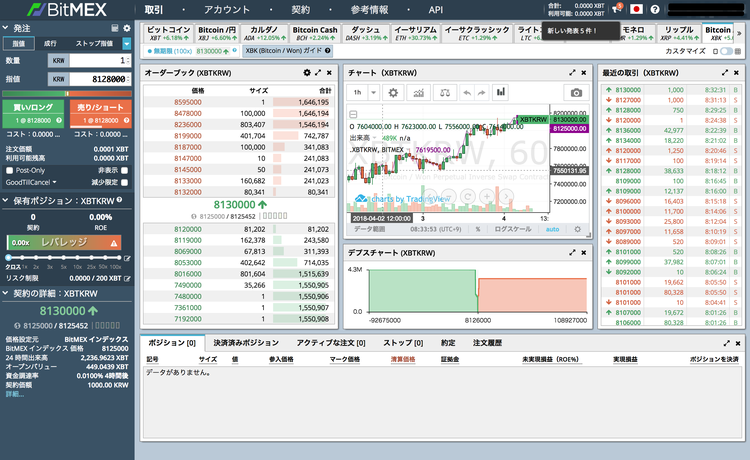Redo chart action arrow

pyautogui.click(x=482, y=93)
